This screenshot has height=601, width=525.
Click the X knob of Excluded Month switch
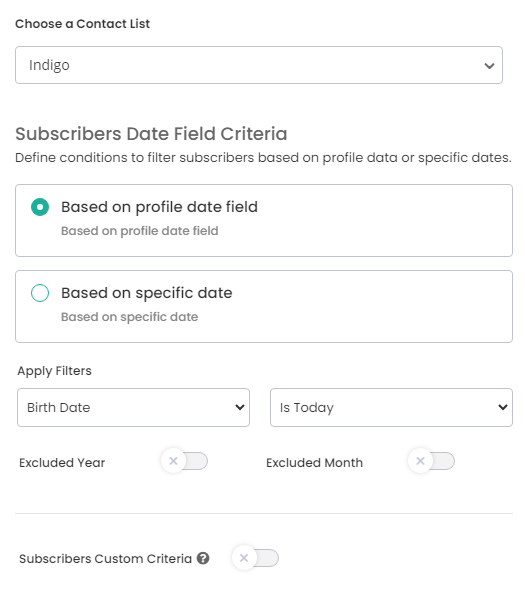(x=420, y=461)
